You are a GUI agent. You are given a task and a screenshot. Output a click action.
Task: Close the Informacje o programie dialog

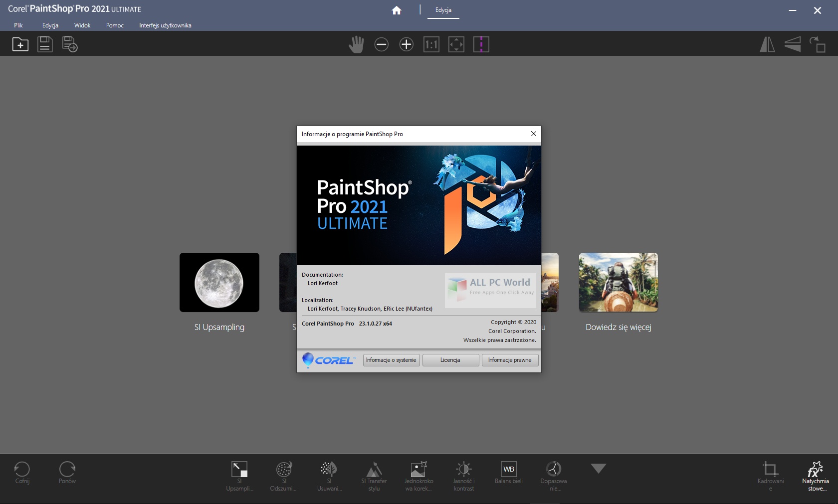pyautogui.click(x=534, y=134)
